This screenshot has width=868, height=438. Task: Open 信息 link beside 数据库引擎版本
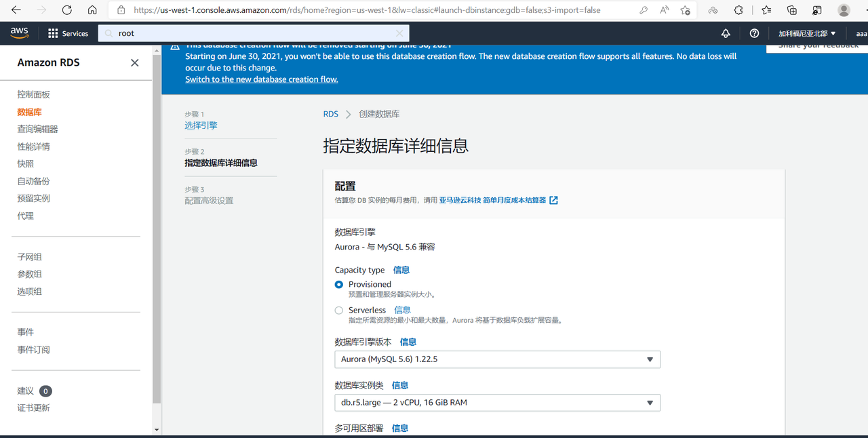408,342
